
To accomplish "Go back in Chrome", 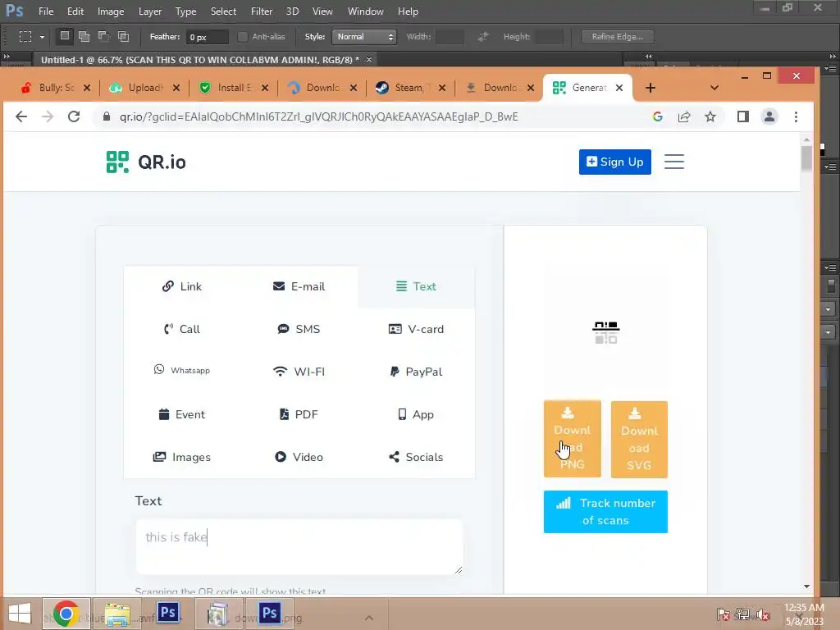I will [x=21, y=116].
